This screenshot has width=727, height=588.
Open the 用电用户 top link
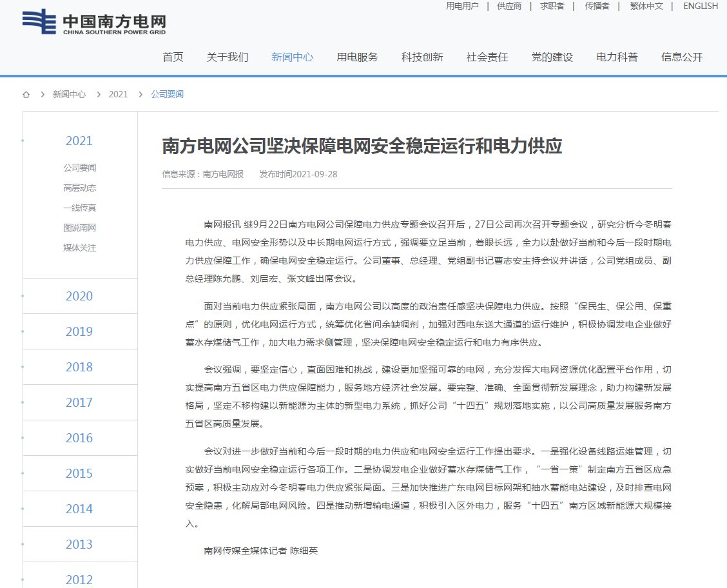point(462,6)
